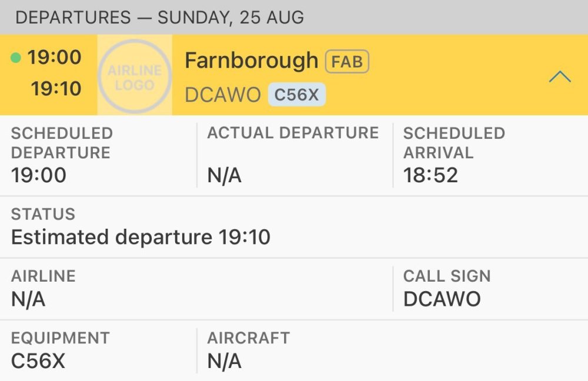Click the Call Sign field label
Image resolution: width=588 pixels, height=381 pixels.
tap(446, 276)
